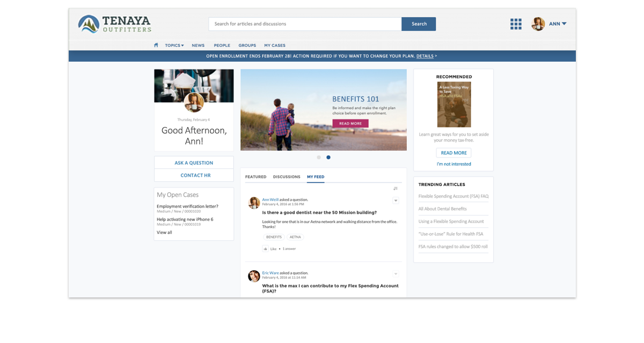Click the Ask a Question button
644x343 pixels.
tap(194, 163)
